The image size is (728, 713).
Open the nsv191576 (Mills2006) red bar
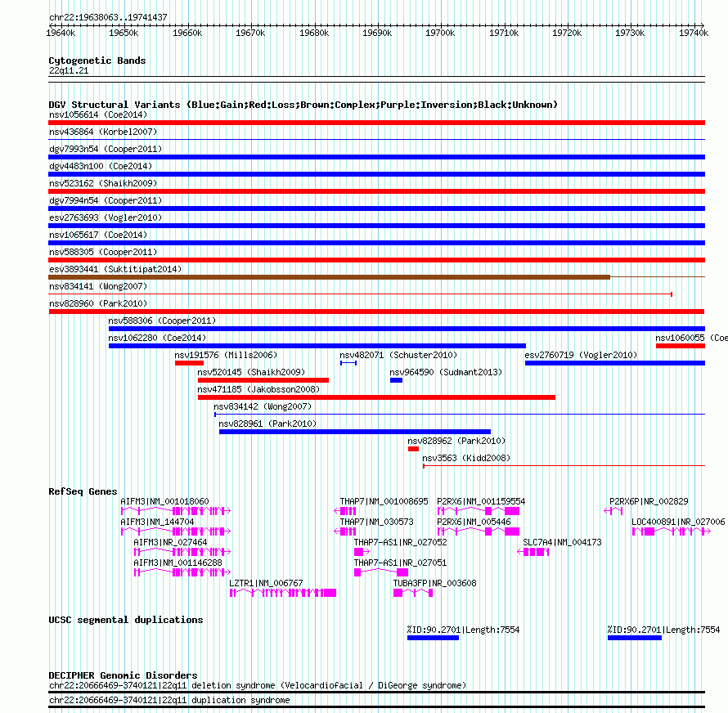(190, 363)
